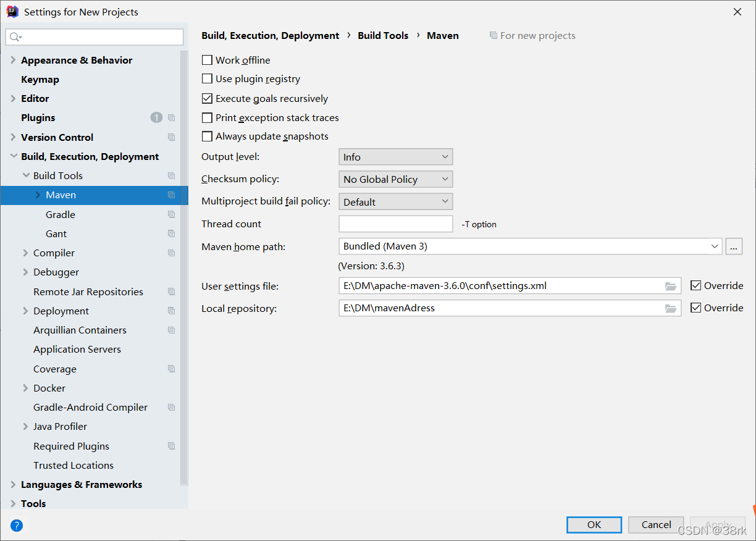The width and height of the screenshot is (756, 541).
Task: Uncheck Execute goals recursively
Action: pos(207,98)
